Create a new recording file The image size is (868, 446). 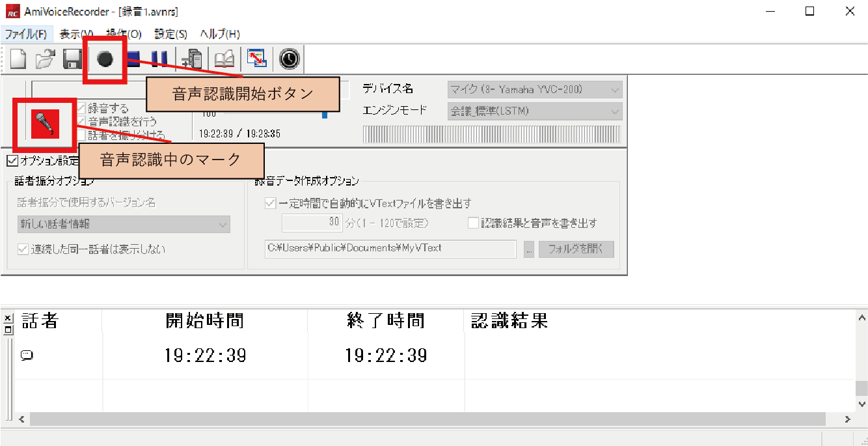pos(18,60)
